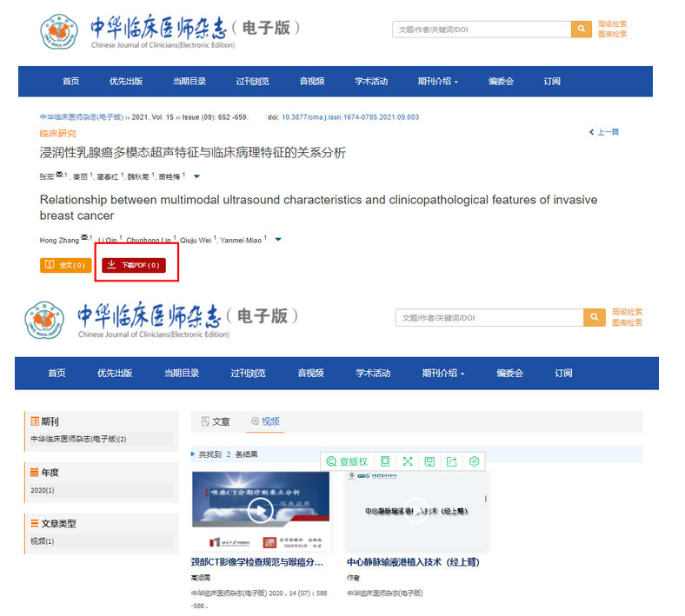Go to 首页 on the article page navbar
This screenshot has height=616, width=685.
pyautogui.click(x=70, y=81)
